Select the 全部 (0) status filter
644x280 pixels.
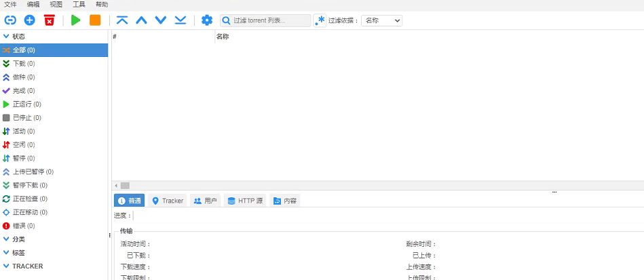tap(54, 50)
